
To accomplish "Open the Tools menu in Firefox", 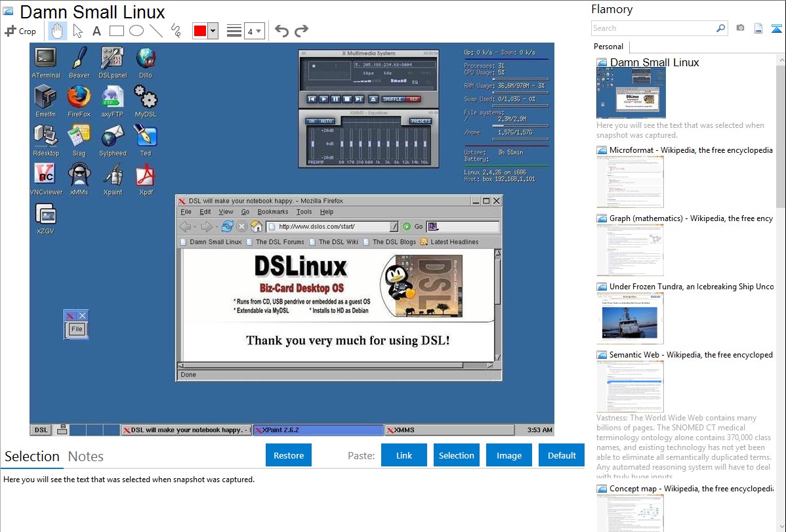I will pos(304,212).
